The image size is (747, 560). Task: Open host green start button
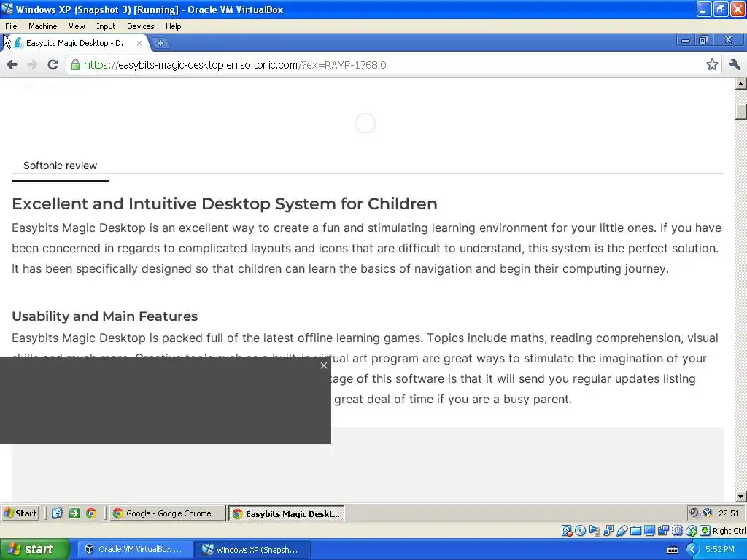point(34,550)
